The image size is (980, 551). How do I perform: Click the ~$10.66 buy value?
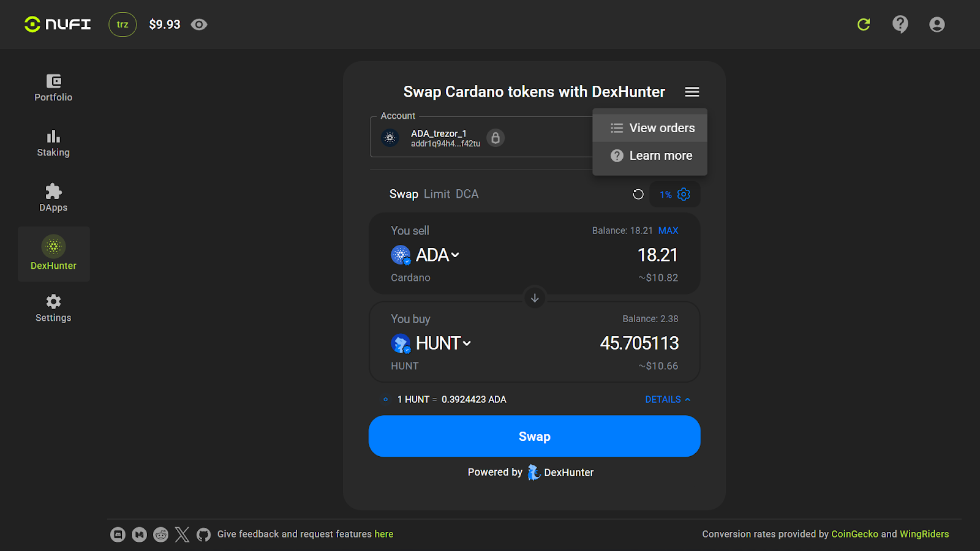click(658, 366)
